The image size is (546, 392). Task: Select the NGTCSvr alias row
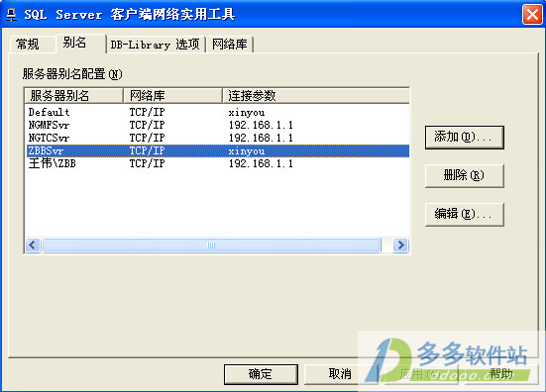[217, 138]
